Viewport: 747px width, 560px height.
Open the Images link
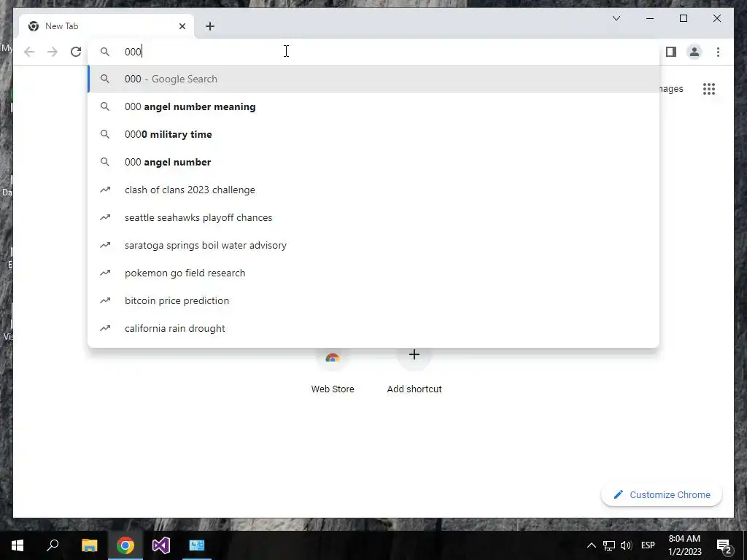(x=672, y=89)
